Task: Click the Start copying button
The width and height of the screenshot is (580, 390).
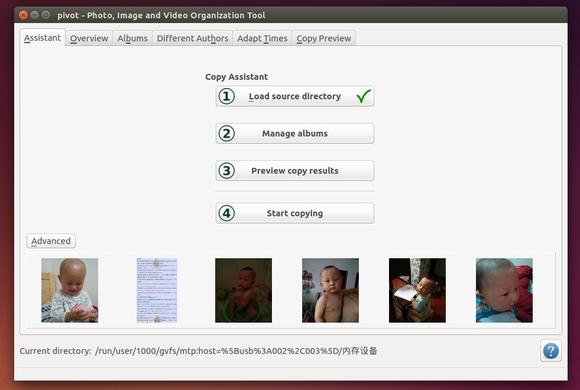Action: click(295, 213)
